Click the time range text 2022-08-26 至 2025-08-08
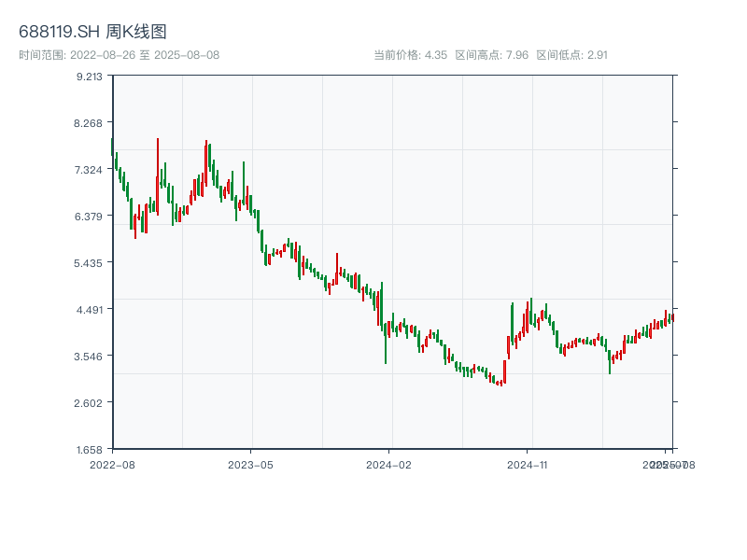Image resolution: width=747 pixels, height=560 pixels. pos(119,55)
